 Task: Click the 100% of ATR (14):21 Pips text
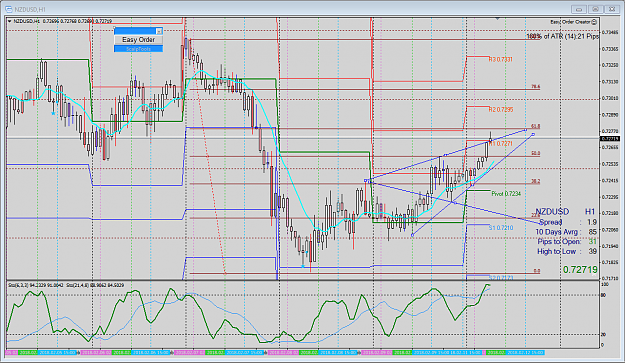[x=562, y=36]
